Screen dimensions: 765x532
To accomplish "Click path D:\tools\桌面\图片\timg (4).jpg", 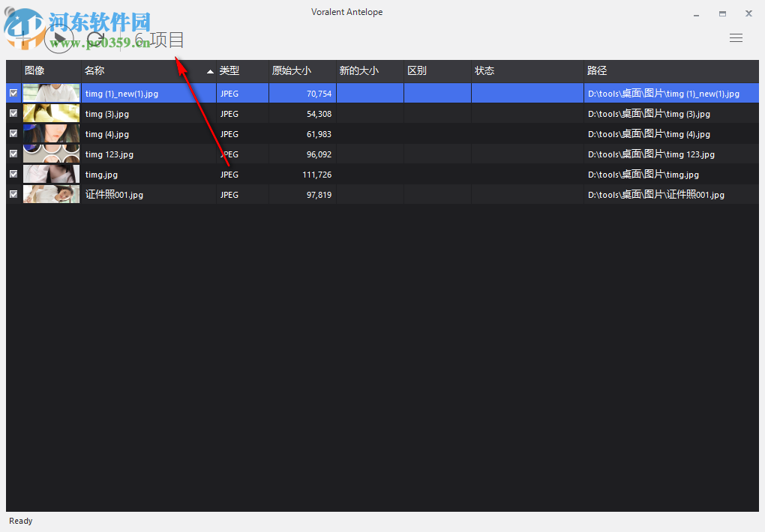I will coord(649,134).
